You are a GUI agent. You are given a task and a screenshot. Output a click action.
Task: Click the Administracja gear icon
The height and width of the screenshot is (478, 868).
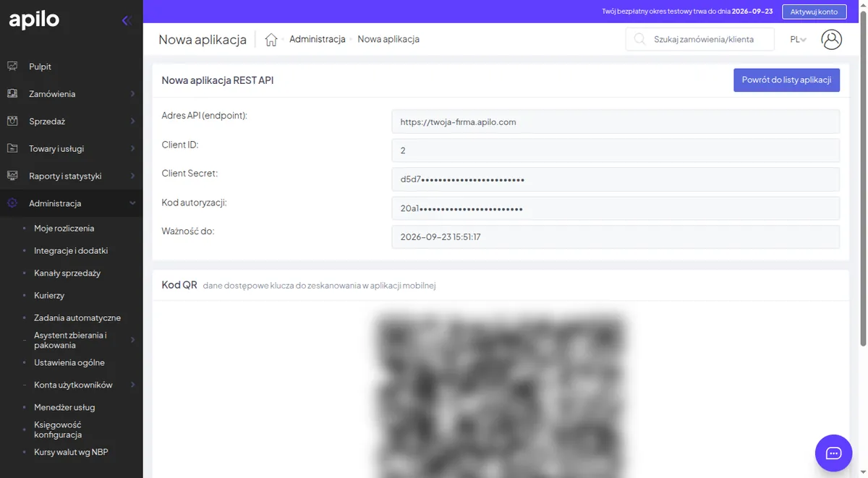pos(12,203)
